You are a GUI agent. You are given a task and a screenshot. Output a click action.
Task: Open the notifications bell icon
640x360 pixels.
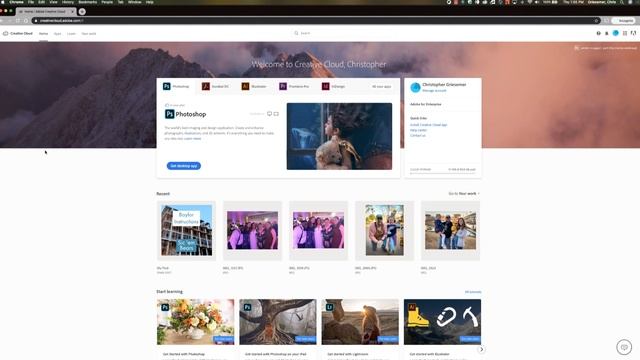tap(607, 33)
